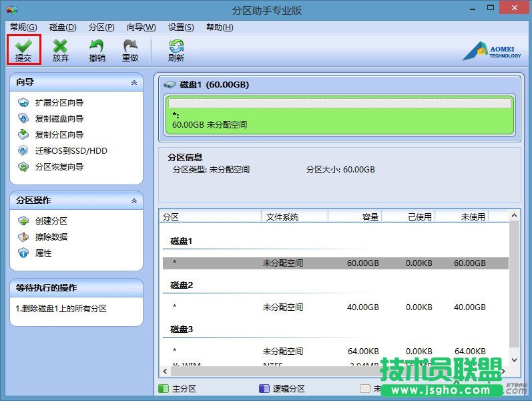The width and height of the screenshot is (532, 401).
Task: Click the green 主分区 legend swatch
Action: (x=164, y=388)
